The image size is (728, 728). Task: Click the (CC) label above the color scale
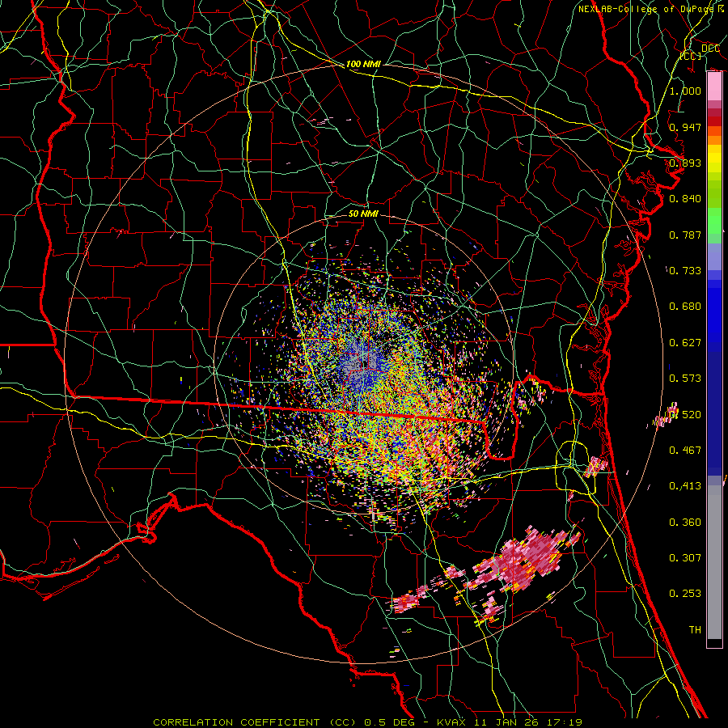coord(691,56)
